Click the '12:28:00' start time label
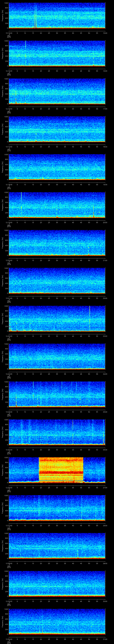The image size is (114, 644). 9,563
